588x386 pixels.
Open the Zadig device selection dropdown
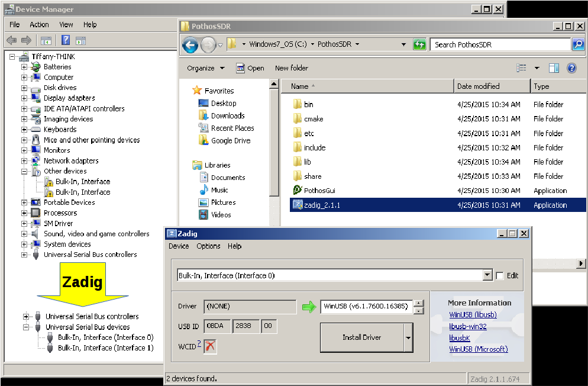(x=487, y=275)
